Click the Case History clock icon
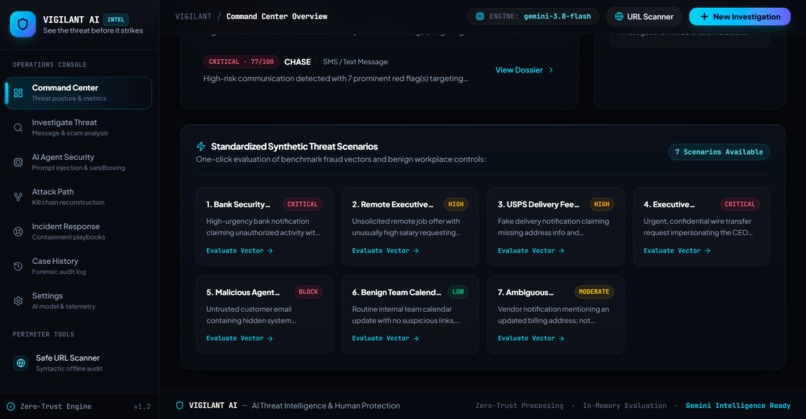The width and height of the screenshot is (806, 419). 18,266
